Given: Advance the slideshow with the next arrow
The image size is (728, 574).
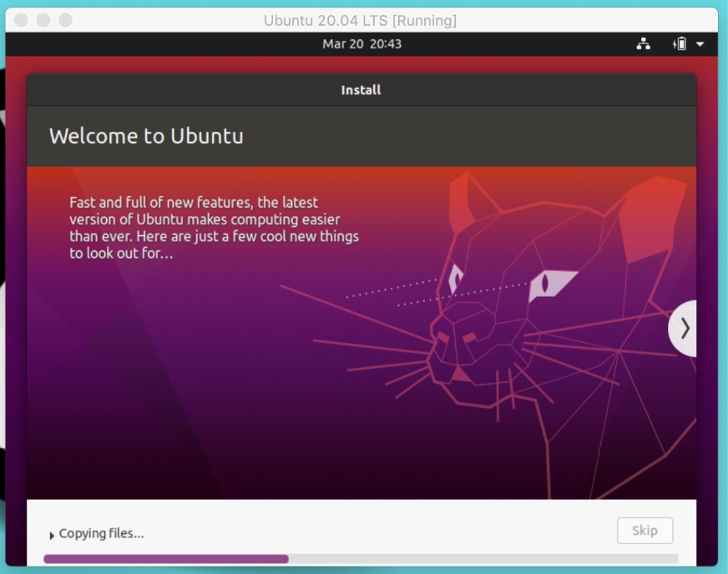Looking at the screenshot, I should pos(683,329).
